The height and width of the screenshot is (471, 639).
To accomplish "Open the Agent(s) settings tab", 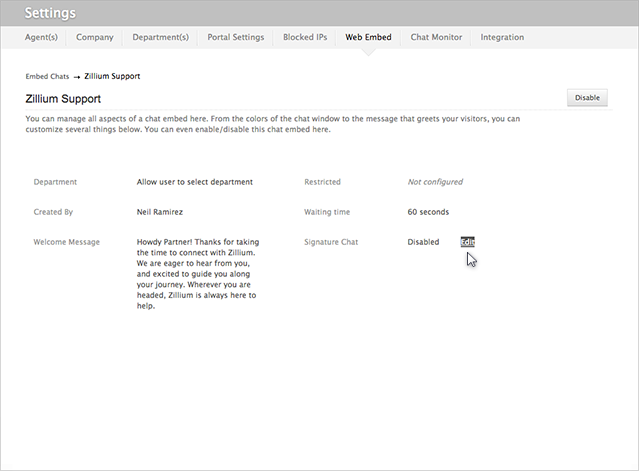I will pyautogui.click(x=41, y=37).
